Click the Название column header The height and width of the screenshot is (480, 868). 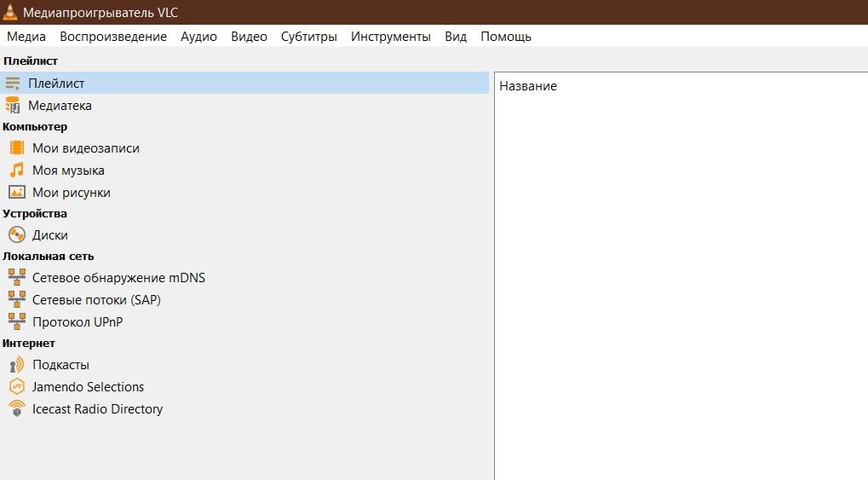click(x=528, y=86)
